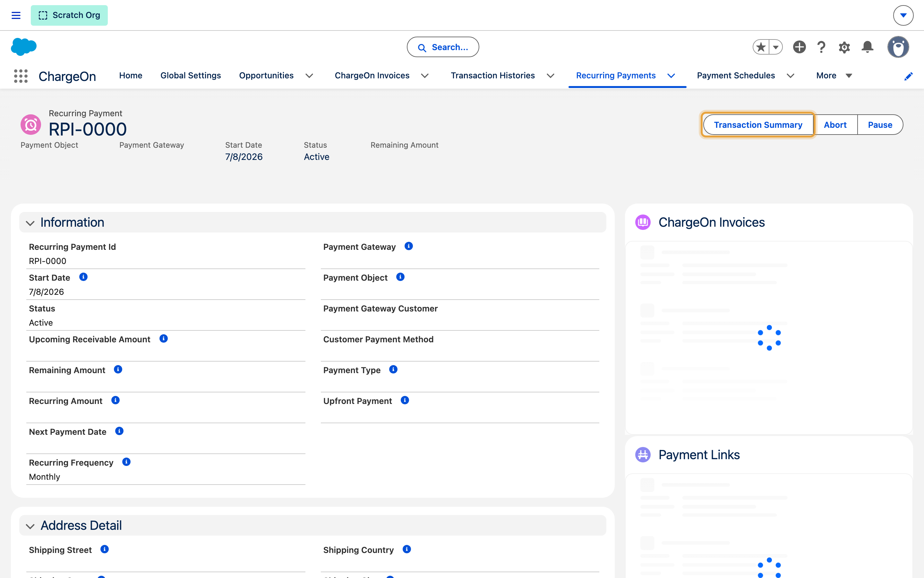Click the favorites star icon
Image resolution: width=924 pixels, height=578 pixels.
[761, 47]
